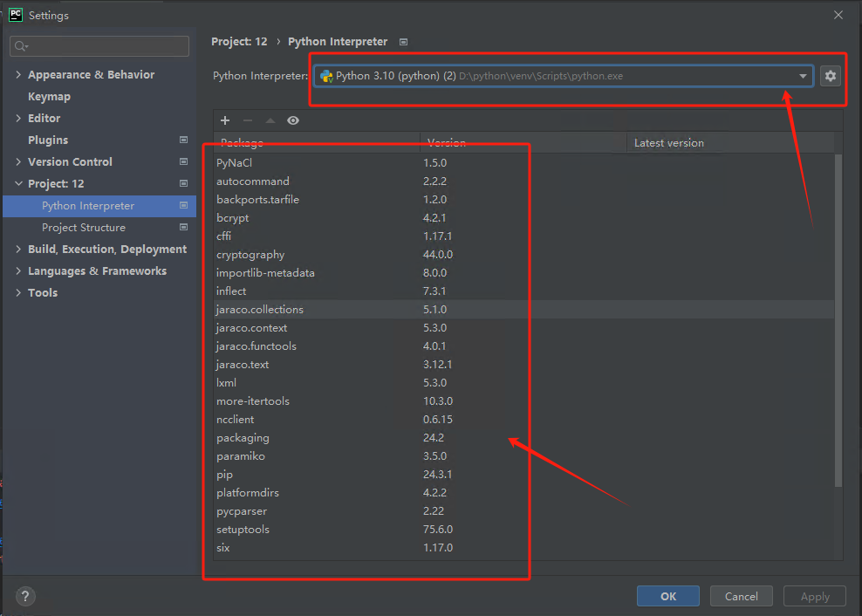Click the uninstall package minus icon

tap(248, 120)
